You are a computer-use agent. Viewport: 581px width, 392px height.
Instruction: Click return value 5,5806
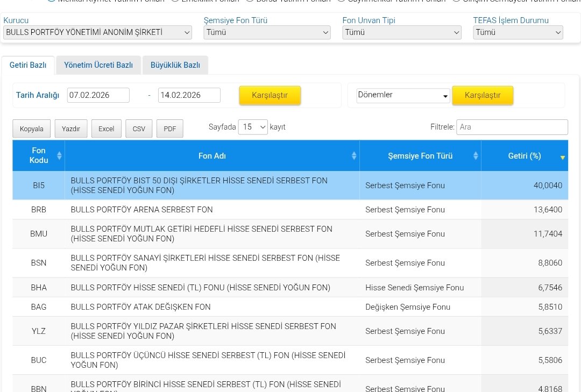pos(550,360)
